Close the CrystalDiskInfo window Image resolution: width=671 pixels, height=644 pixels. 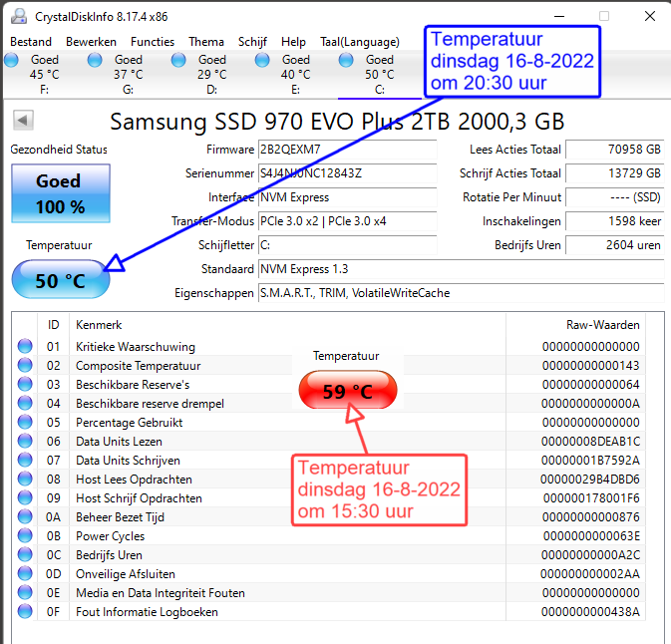[650, 16]
